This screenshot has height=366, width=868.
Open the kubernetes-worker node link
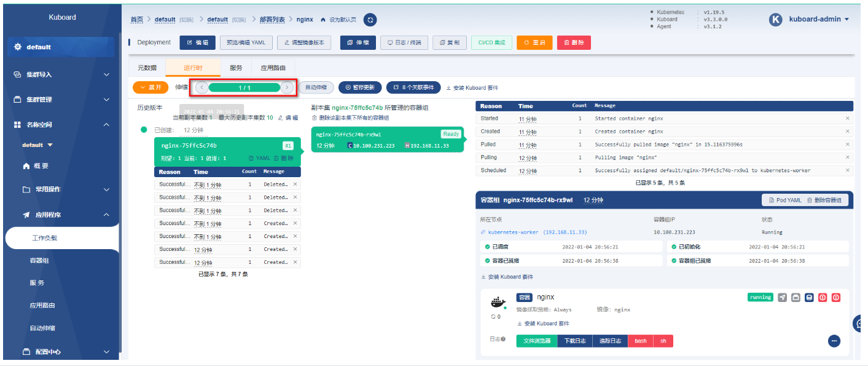pos(533,233)
